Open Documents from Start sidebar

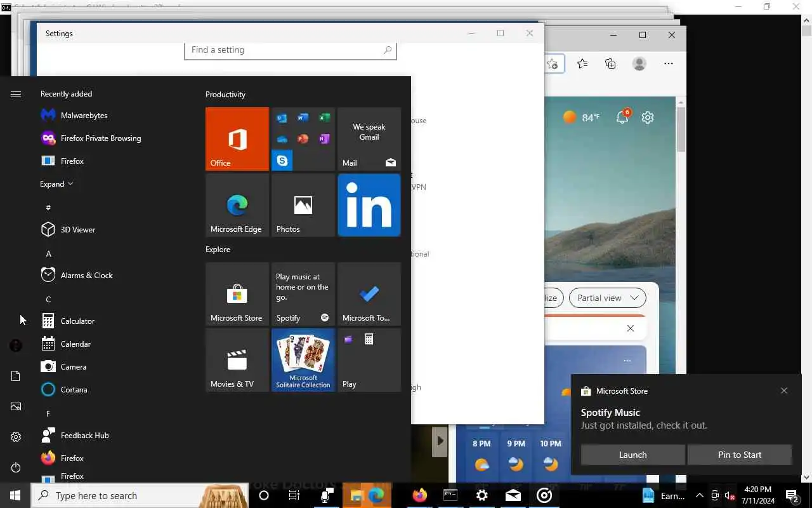pyautogui.click(x=16, y=376)
